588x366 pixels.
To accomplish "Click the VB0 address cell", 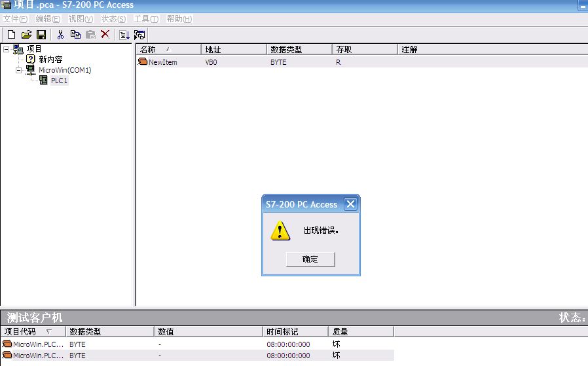I will 211,62.
